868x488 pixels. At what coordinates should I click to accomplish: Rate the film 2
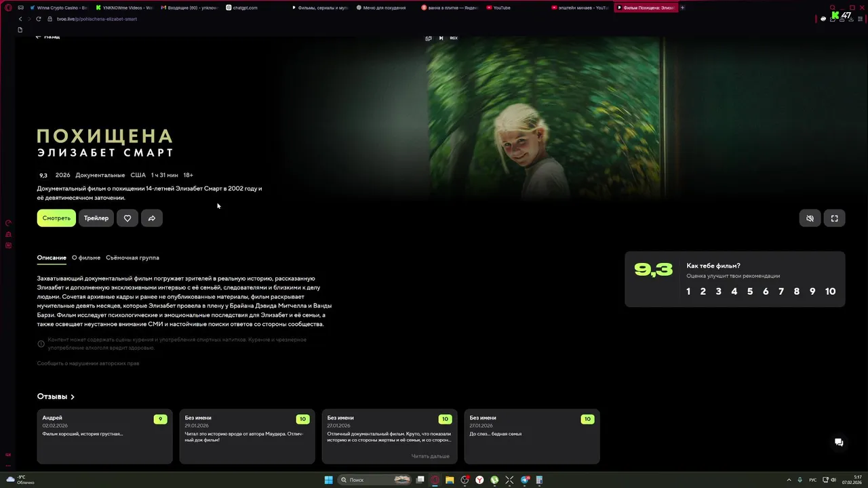pos(703,291)
